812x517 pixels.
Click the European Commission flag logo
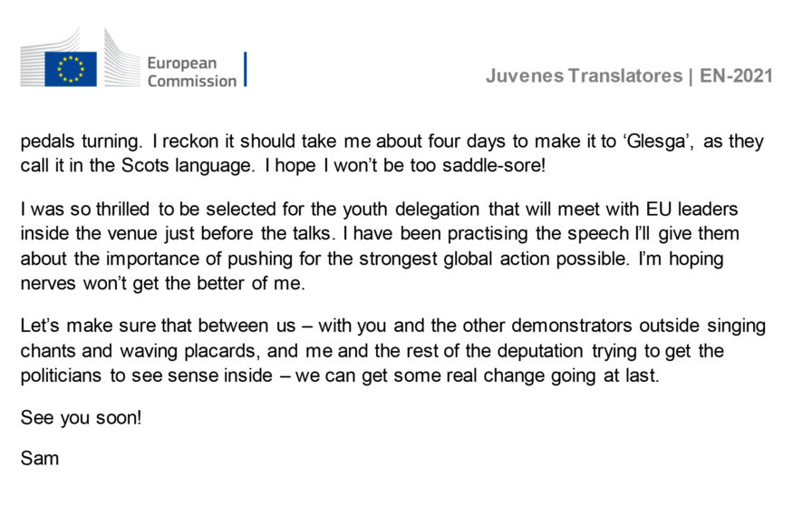click(x=71, y=69)
